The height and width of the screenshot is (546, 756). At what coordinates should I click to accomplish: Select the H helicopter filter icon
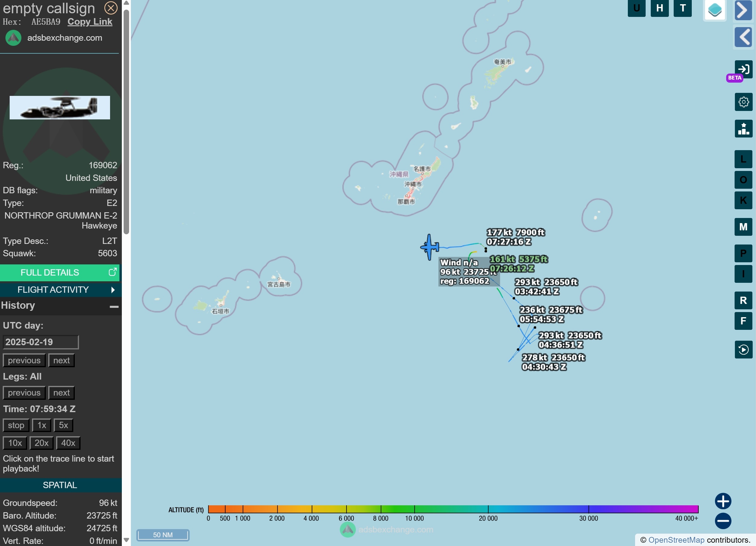660,8
